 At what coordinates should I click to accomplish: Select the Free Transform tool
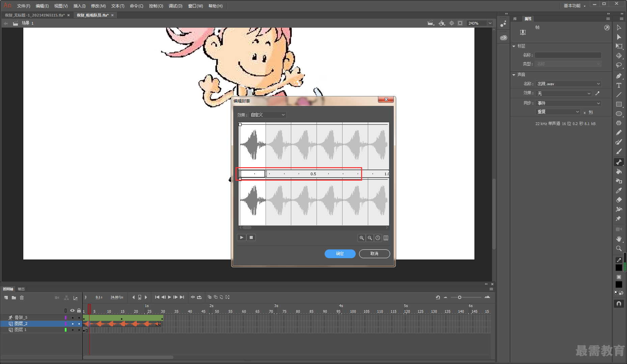pyautogui.click(x=619, y=46)
